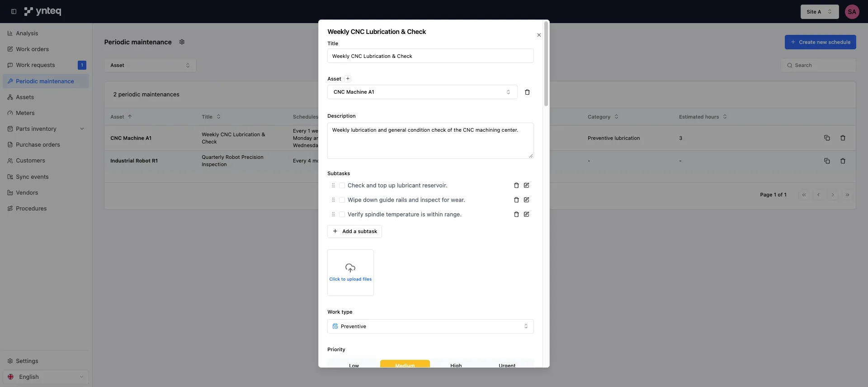
Task: Navigate to Assets page
Action: point(46,97)
